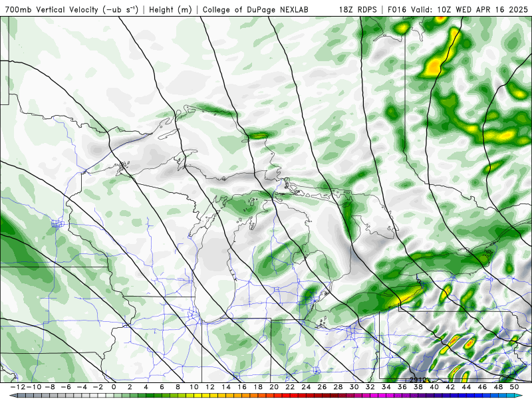
Task: Click the '22' value on the color scale
Action: coord(290,387)
